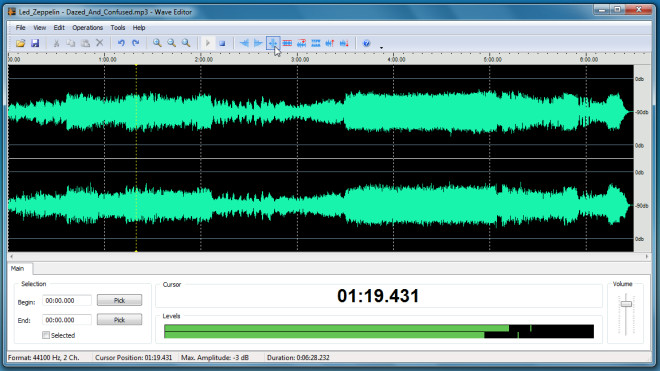The width and height of the screenshot is (660, 371).
Task: Open a file with the folder icon
Action: [20, 43]
